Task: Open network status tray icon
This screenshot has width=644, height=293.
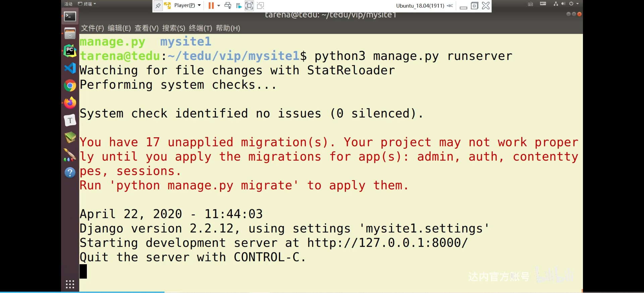Action: 556,4
